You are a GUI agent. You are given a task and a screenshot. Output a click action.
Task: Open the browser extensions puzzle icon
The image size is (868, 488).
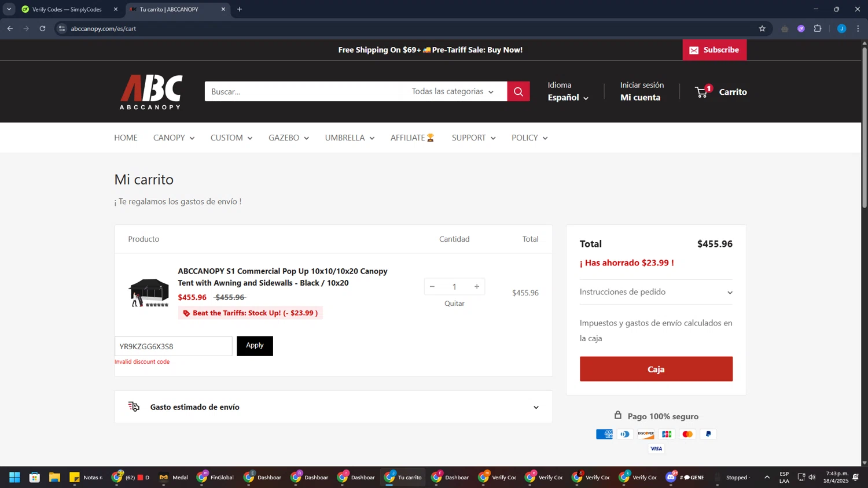[818, 28]
